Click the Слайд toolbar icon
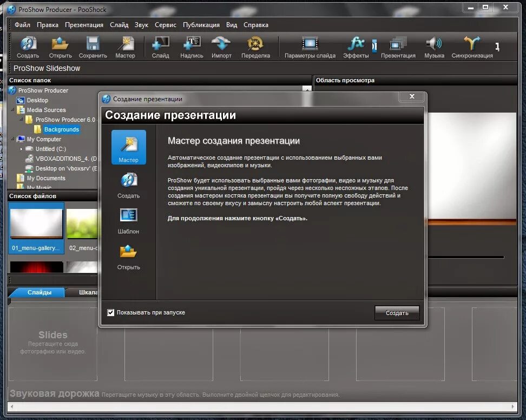The image size is (526, 420). [160, 47]
